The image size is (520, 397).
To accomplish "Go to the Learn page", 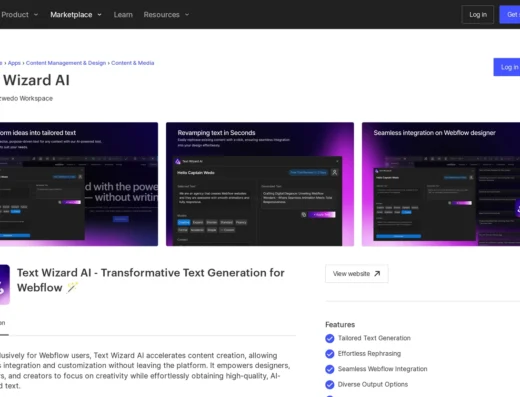I will 123,15.
